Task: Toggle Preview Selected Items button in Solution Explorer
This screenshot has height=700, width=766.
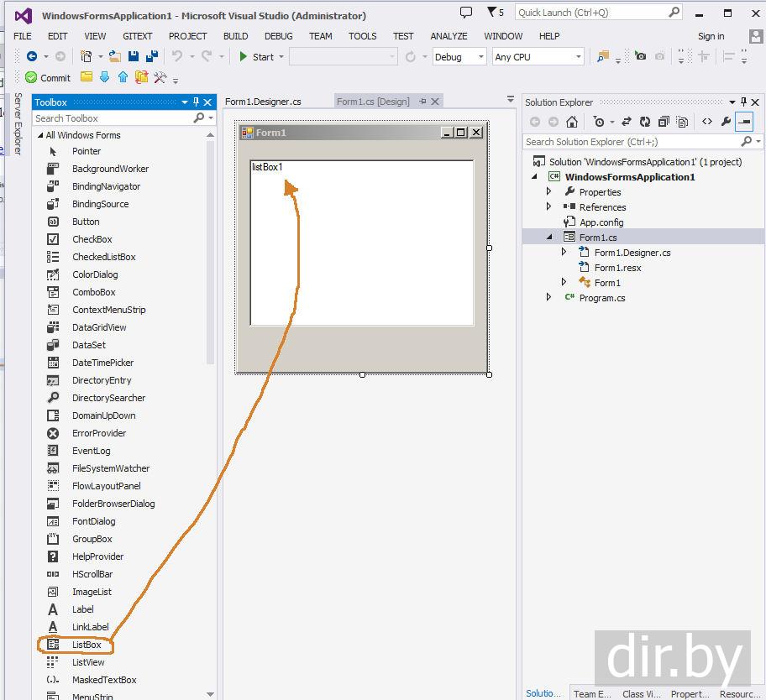Action: pos(744,122)
